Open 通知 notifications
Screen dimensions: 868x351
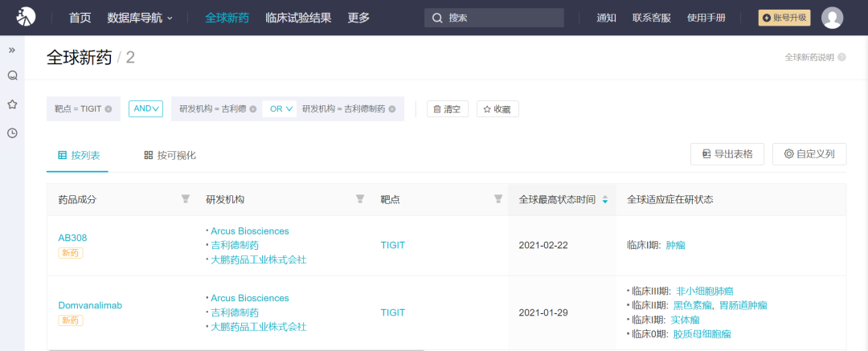tap(607, 18)
